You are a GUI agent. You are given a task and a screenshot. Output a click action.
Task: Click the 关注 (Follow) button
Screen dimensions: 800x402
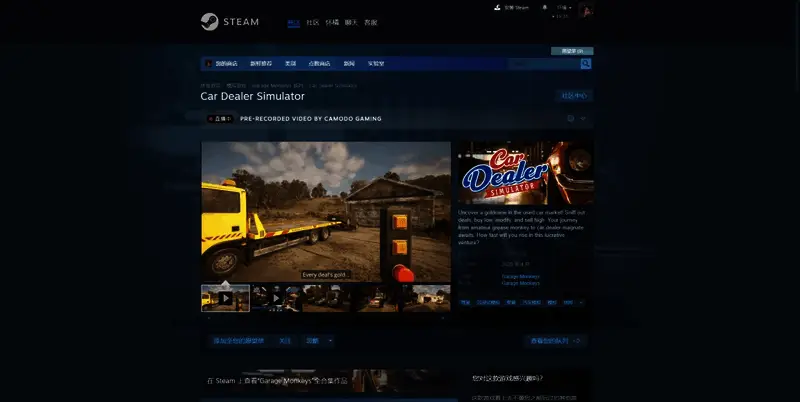pos(285,341)
